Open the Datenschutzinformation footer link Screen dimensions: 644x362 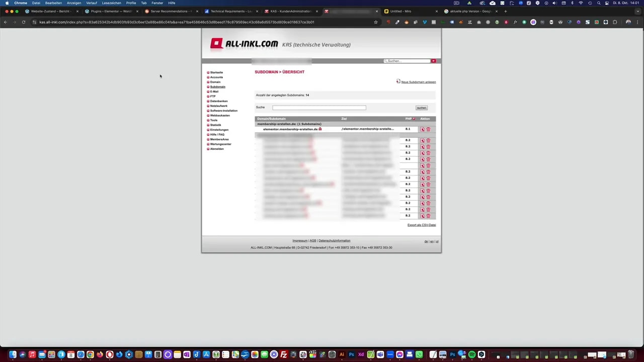pos(334,240)
